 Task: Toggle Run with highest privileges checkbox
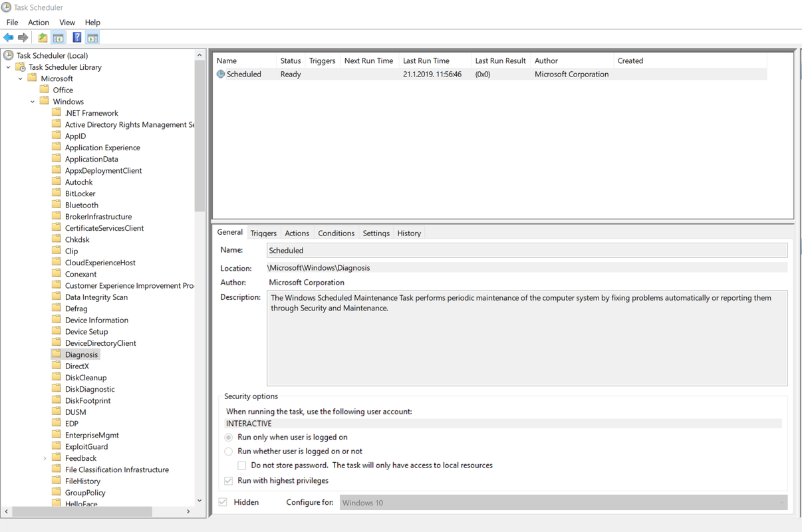(228, 481)
